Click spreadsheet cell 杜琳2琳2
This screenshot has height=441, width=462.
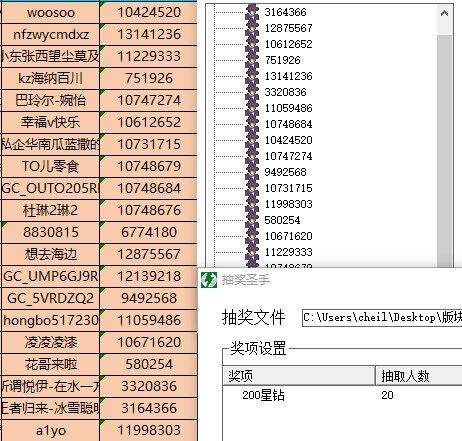[x=50, y=210]
